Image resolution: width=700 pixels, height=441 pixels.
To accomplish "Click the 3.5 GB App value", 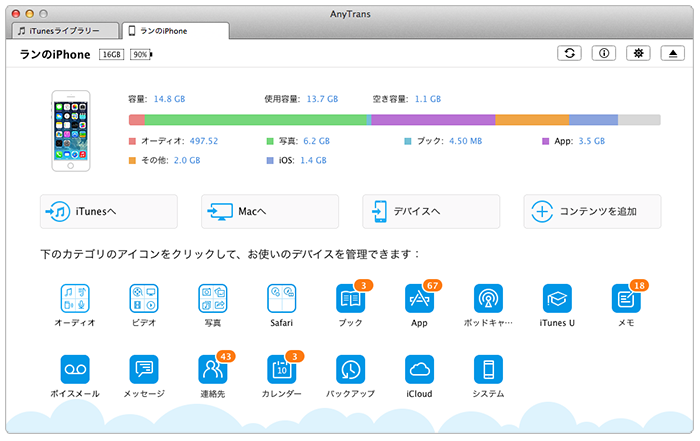I will point(592,141).
